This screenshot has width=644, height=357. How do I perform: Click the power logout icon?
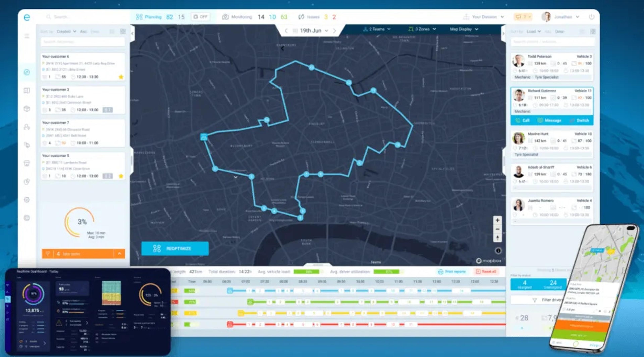point(592,17)
